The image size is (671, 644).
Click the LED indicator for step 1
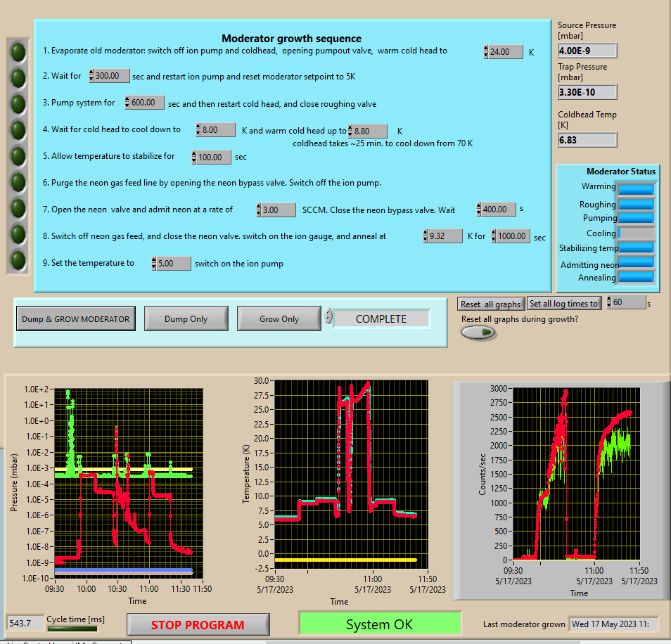[x=18, y=52]
